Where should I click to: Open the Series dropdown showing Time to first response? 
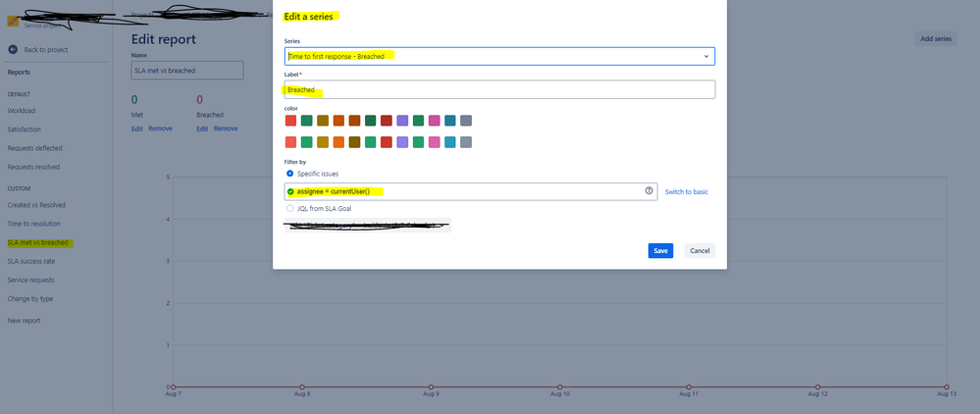coord(499,56)
